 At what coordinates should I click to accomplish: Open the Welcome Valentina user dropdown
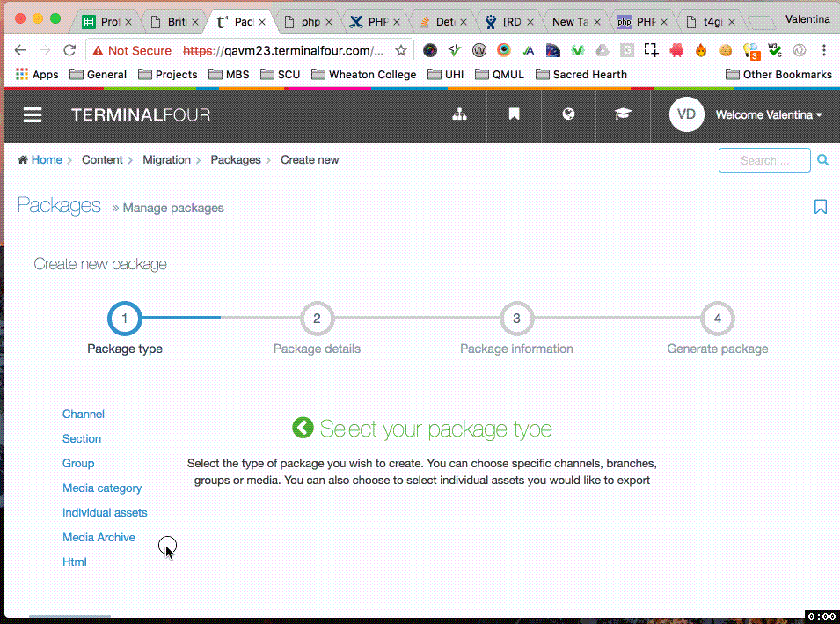(x=768, y=114)
